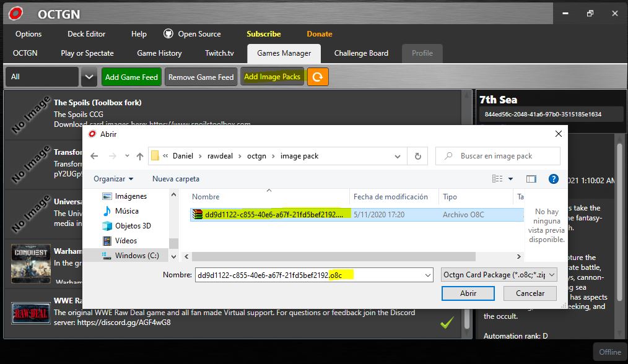Viewport: 628px width, 364px height.
Task: Close the Abrir dialog
Action: click(x=558, y=134)
